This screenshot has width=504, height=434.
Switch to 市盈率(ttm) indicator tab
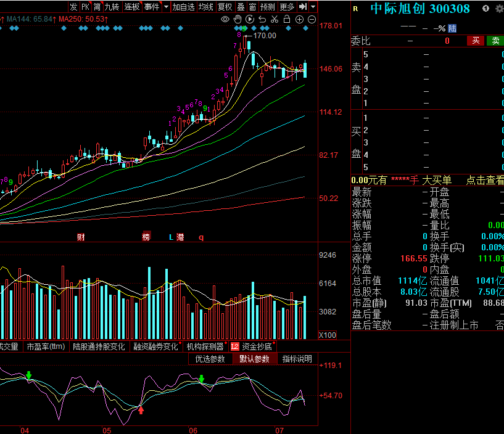point(46,347)
